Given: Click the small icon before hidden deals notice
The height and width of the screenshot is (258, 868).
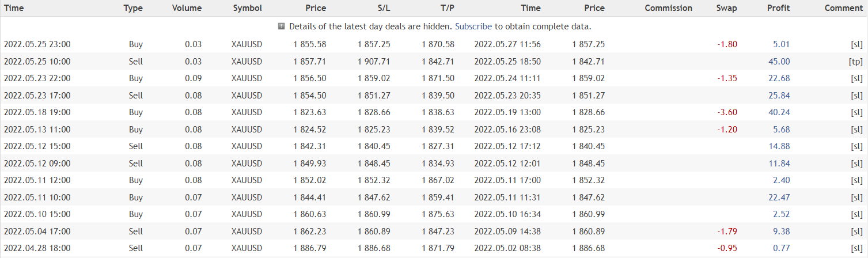Looking at the screenshot, I should pos(282,26).
